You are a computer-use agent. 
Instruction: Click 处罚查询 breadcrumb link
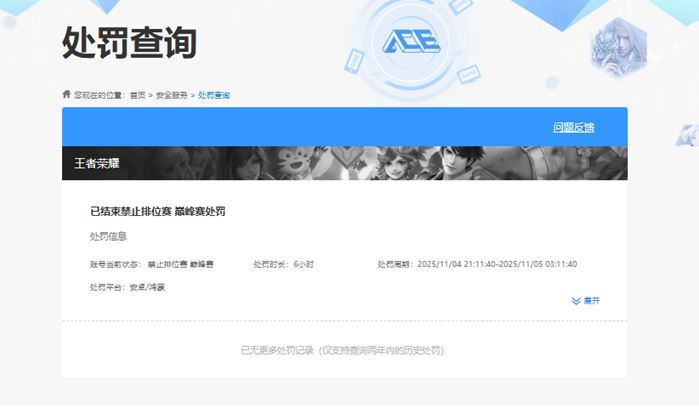pyautogui.click(x=214, y=95)
